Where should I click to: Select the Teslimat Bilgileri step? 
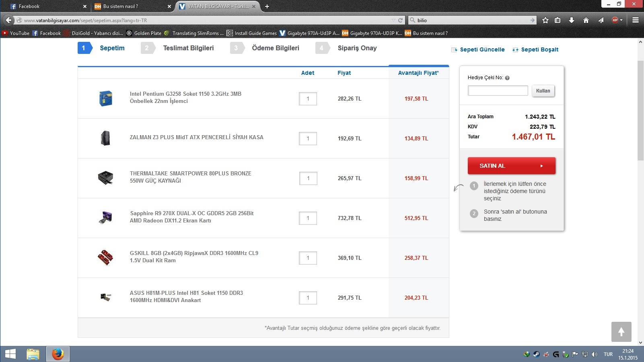tap(177, 48)
